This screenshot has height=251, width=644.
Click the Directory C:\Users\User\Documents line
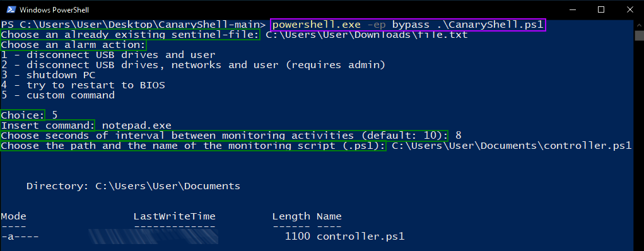tap(134, 186)
